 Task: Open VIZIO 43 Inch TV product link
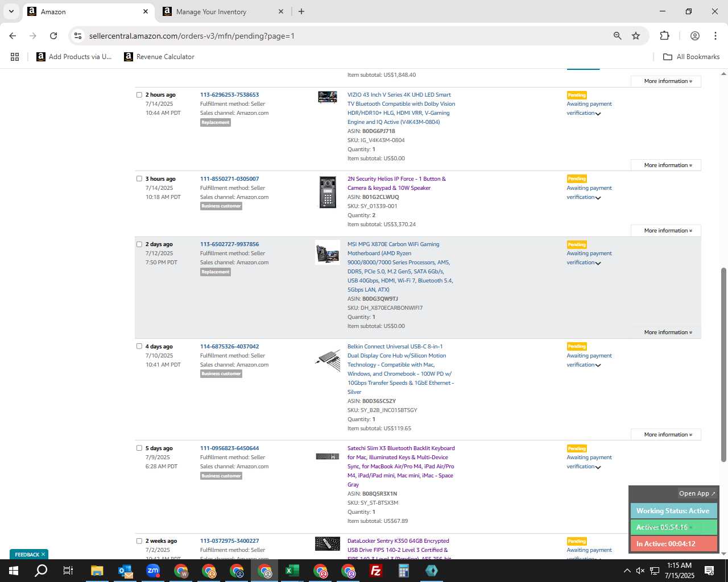point(401,109)
